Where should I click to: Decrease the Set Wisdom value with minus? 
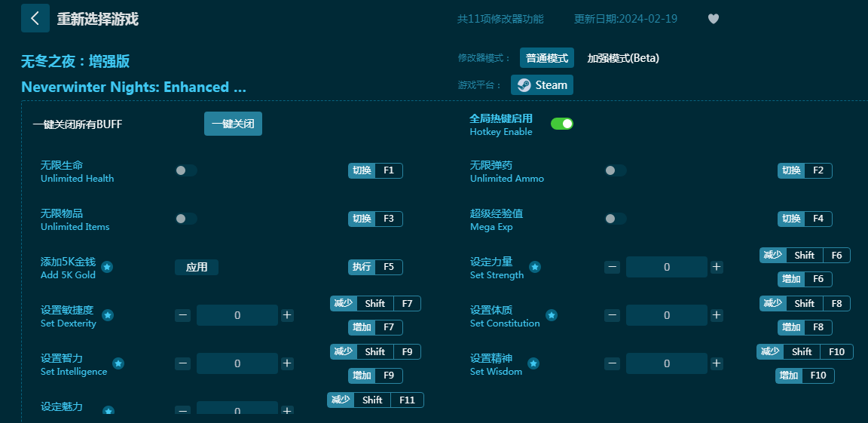(612, 363)
